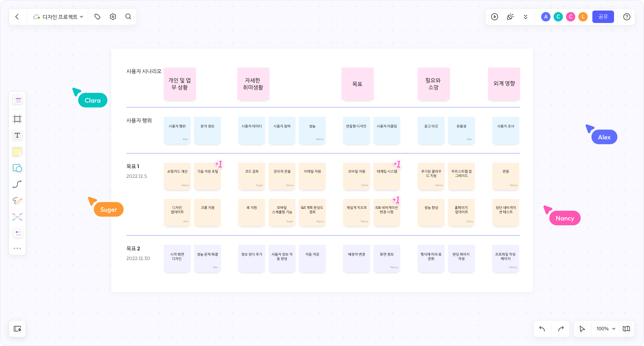
Task: Open the minimap panel icon bottom-left
Action: click(17, 329)
